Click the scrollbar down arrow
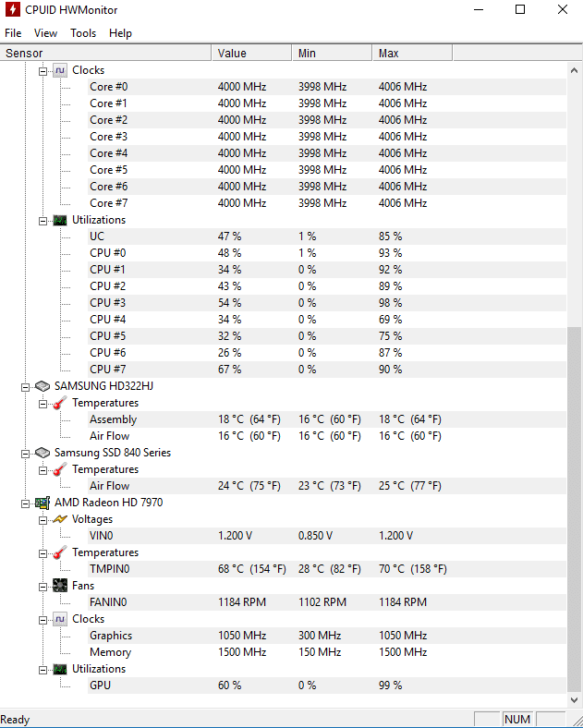This screenshot has height=728, width=583. pos(574,699)
